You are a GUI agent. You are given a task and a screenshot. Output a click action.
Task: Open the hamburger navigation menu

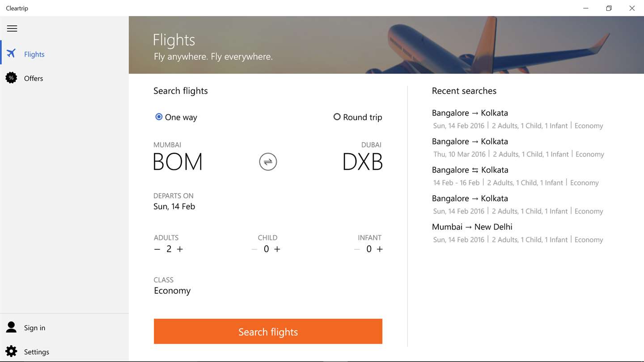point(12,29)
